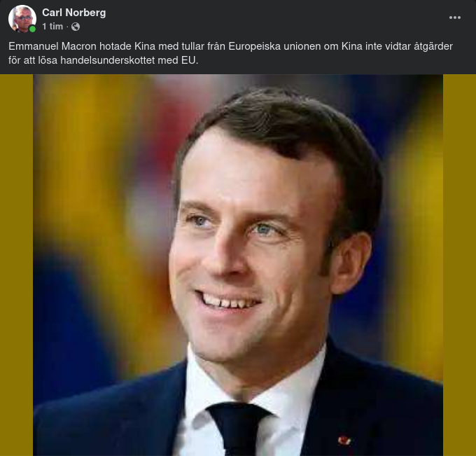
Task: Click the globe public audience icon
Action: (76, 27)
